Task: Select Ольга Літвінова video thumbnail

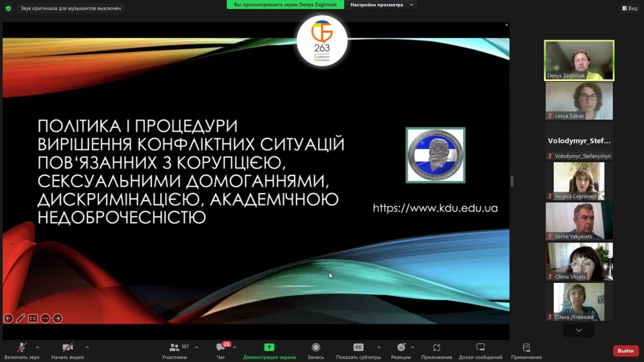Action: [579, 301]
